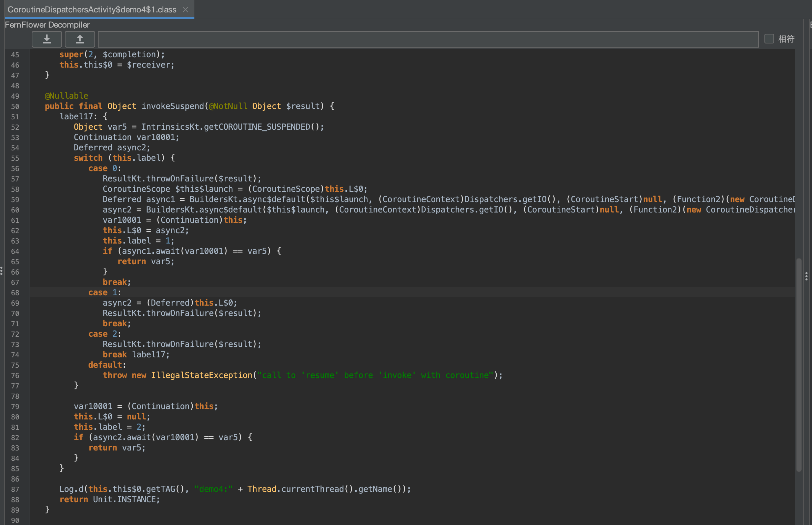Viewport: 812px width, 525px height.
Task: Click line number 68 in the gutter
Action: tap(15, 293)
